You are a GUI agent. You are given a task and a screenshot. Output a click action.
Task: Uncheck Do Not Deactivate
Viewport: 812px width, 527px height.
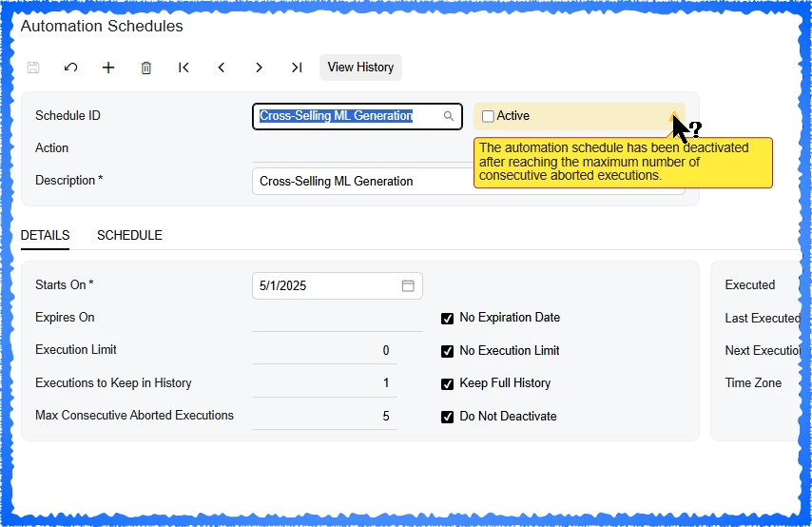448,417
